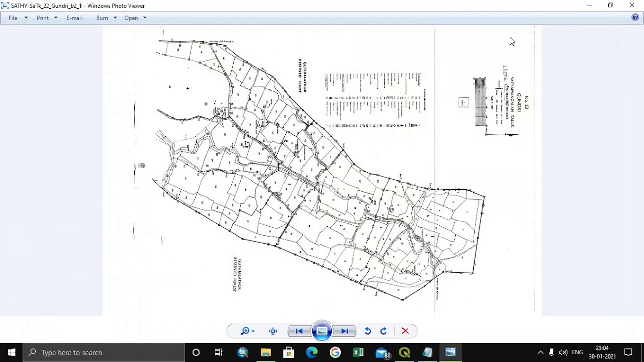Open Excel from the taskbar

coord(358,352)
